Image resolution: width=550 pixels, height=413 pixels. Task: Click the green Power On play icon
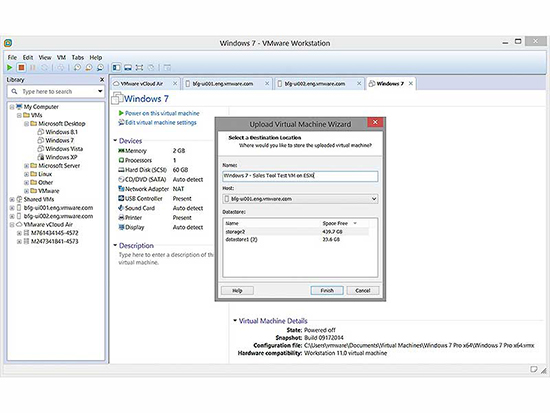[10, 67]
